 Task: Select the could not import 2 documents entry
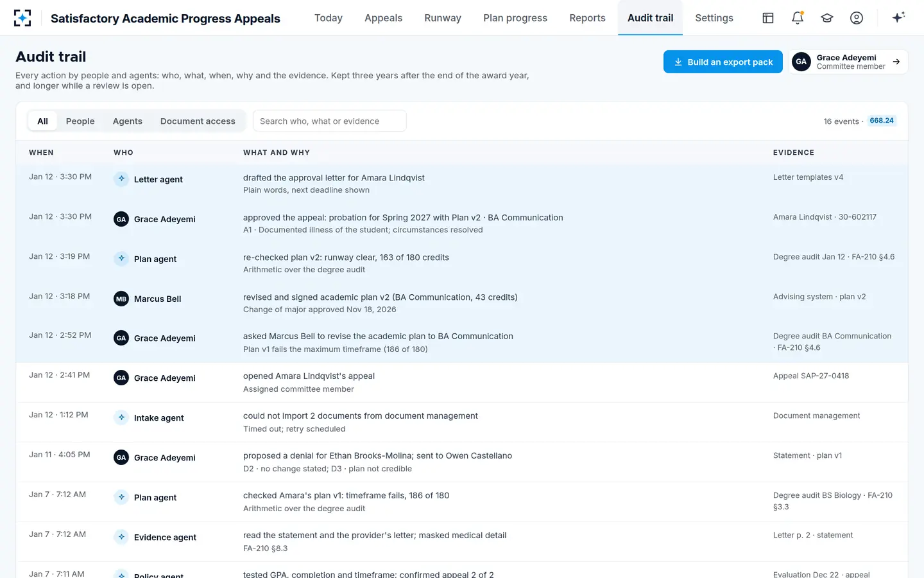tap(462, 423)
